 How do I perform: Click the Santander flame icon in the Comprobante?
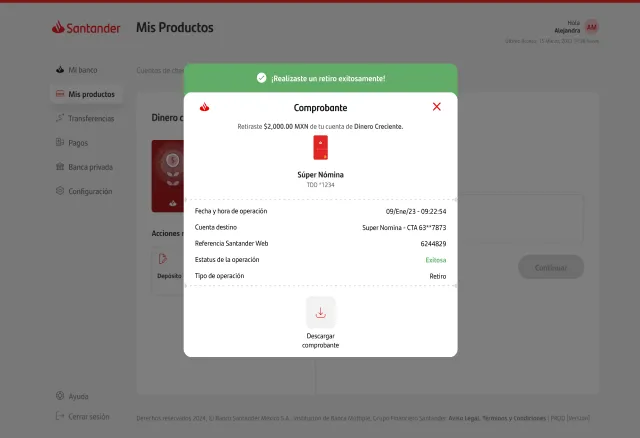click(x=204, y=107)
